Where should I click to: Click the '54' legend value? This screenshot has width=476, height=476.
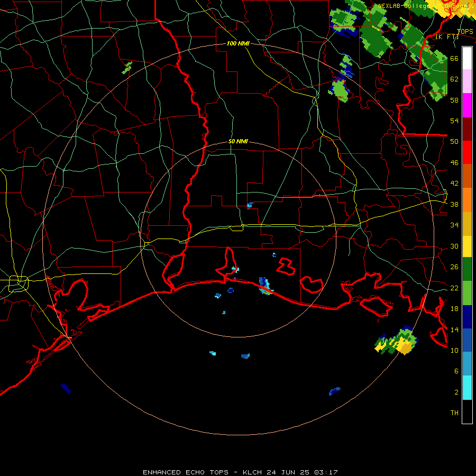[454, 121]
